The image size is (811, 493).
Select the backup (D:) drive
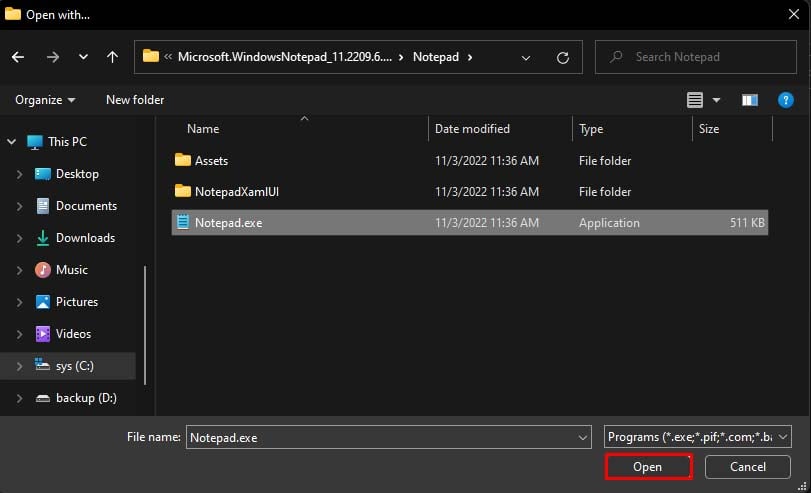[x=86, y=398]
